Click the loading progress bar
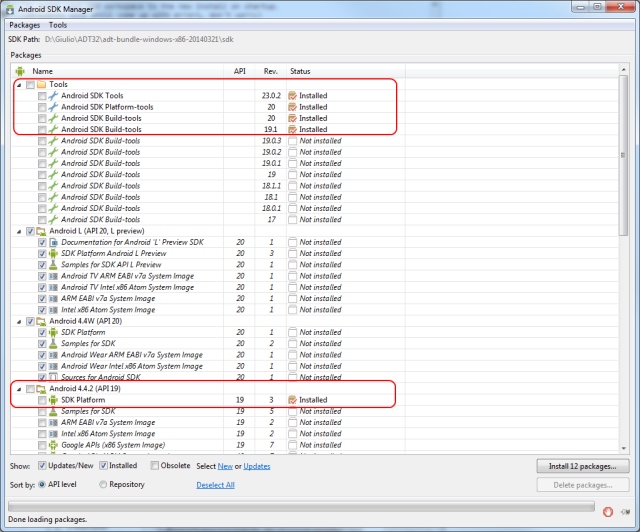 [301, 507]
